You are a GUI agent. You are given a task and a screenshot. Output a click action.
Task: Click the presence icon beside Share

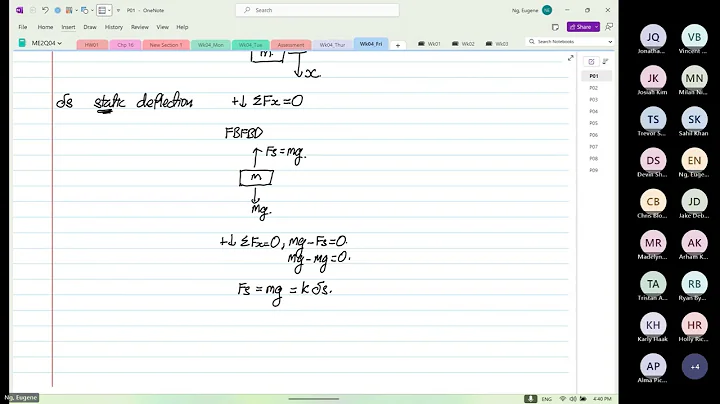[x=609, y=27]
